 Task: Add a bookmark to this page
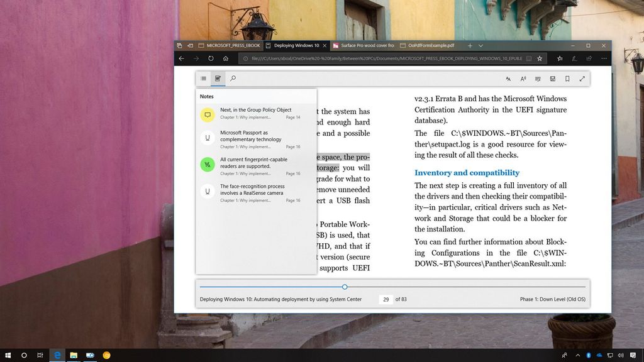(567, 79)
